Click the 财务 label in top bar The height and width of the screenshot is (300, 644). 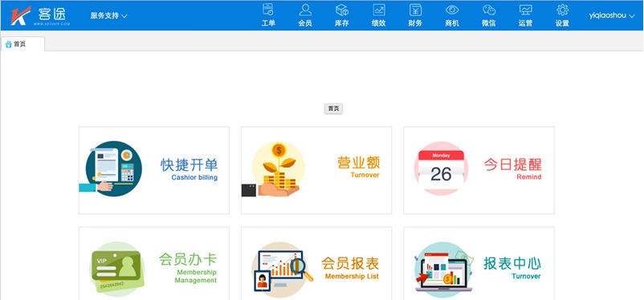pos(415,23)
